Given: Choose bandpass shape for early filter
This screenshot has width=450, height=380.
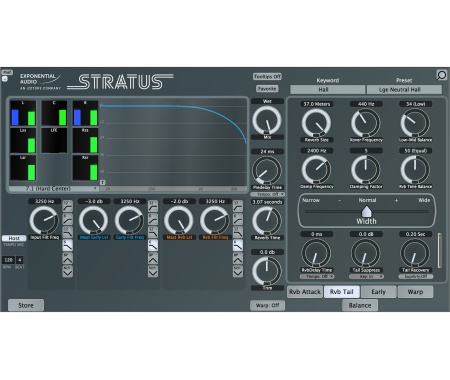Looking at the screenshot, I should [153, 258].
